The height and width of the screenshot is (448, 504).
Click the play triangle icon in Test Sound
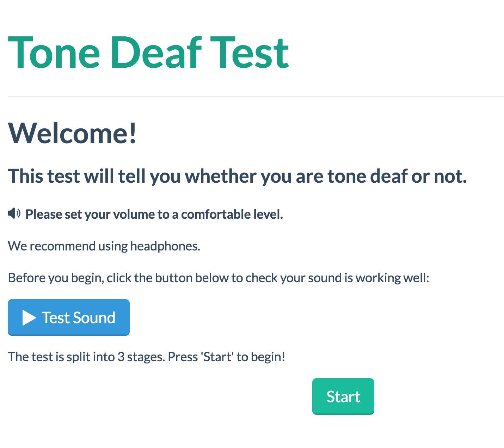click(x=29, y=318)
